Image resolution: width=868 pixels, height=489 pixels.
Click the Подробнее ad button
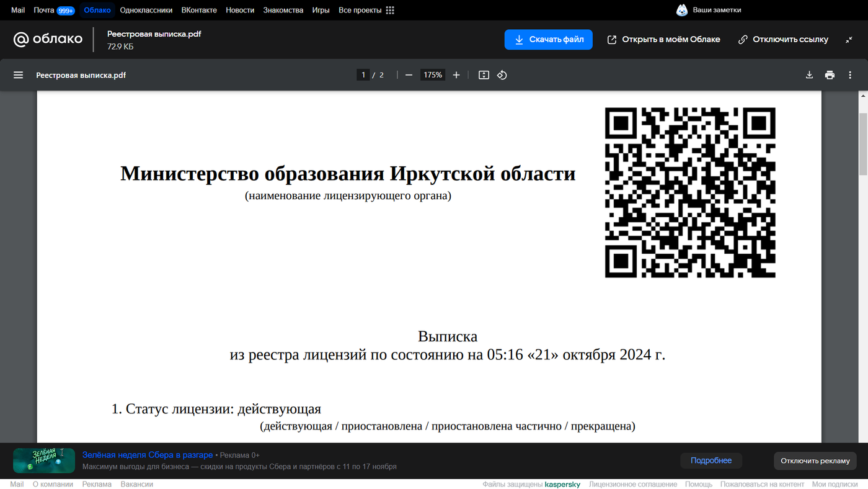click(x=711, y=460)
